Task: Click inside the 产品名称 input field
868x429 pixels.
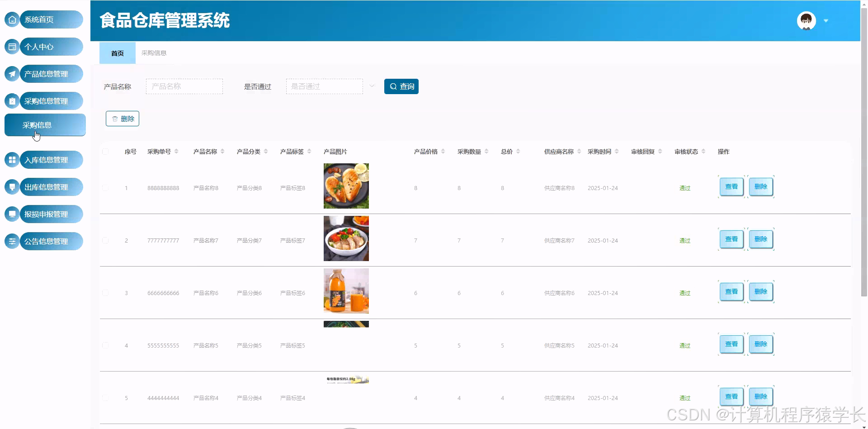Action: [184, 86]
